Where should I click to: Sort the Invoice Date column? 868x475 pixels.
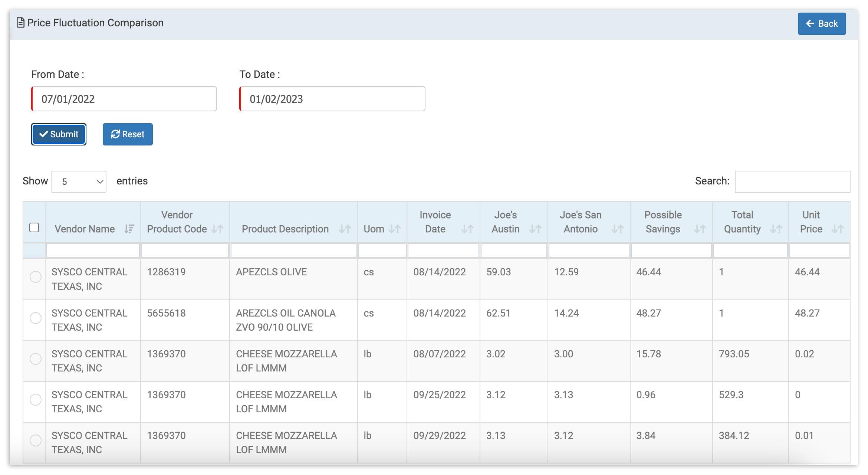click(x=467, y=229)
